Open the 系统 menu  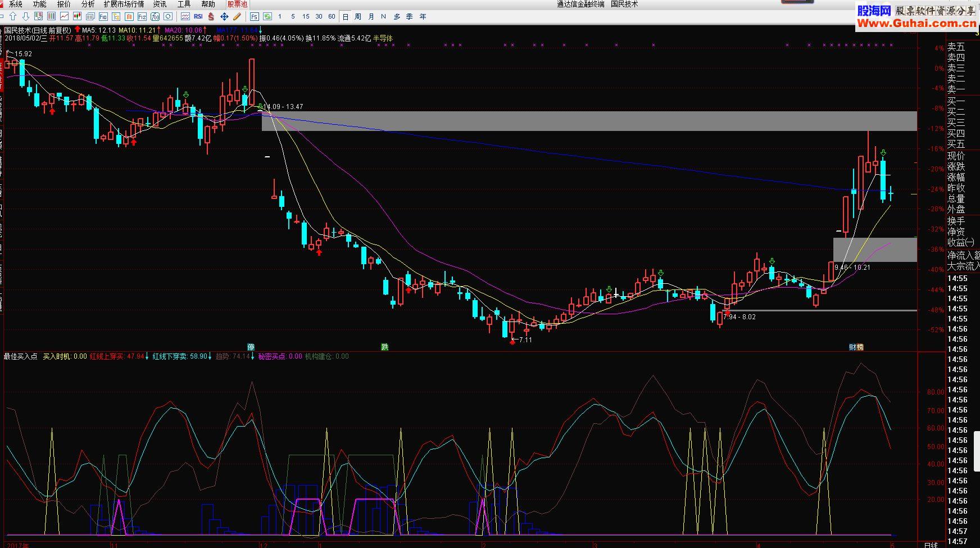(16, 4)
